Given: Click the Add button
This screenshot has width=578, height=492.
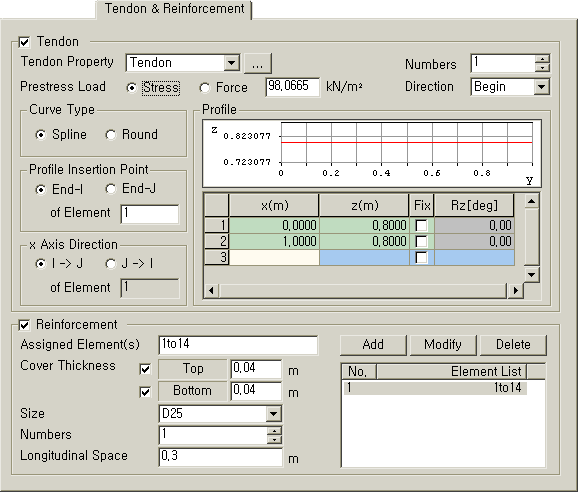Looking at the screenshot, I should pos(373,345).
